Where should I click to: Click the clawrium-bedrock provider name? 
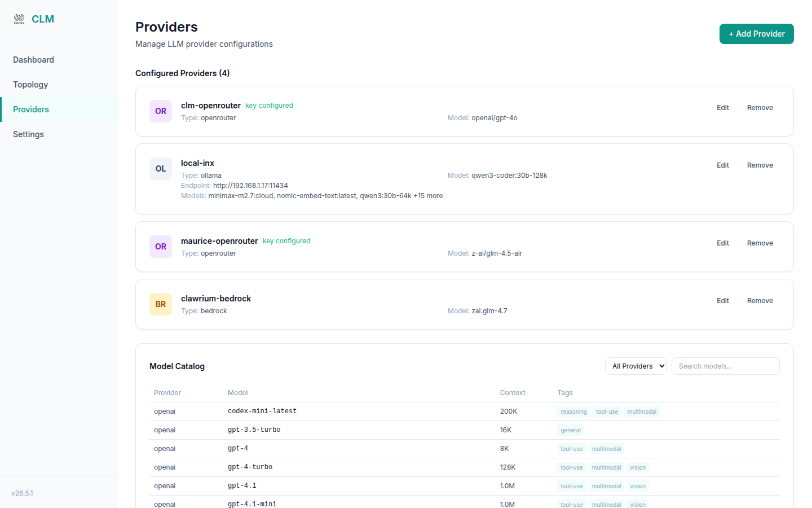coord(216,299)
